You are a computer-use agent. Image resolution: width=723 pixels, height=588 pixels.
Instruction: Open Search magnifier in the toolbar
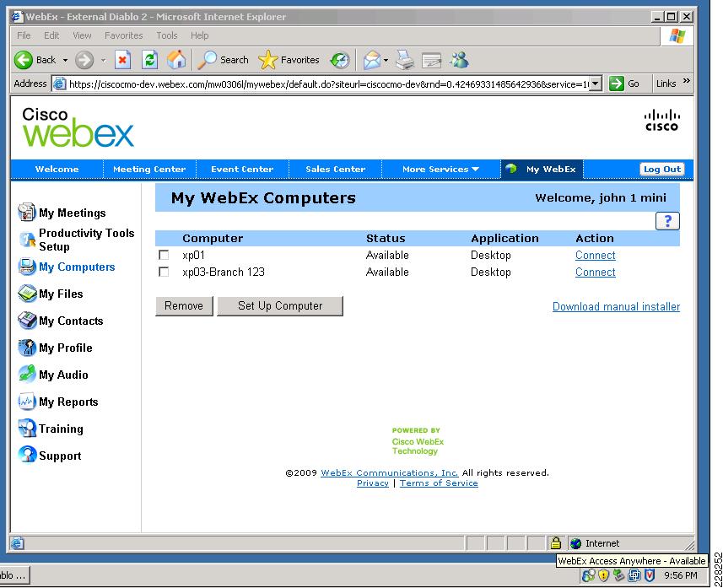pyautogui.click(x=207, y=60)
